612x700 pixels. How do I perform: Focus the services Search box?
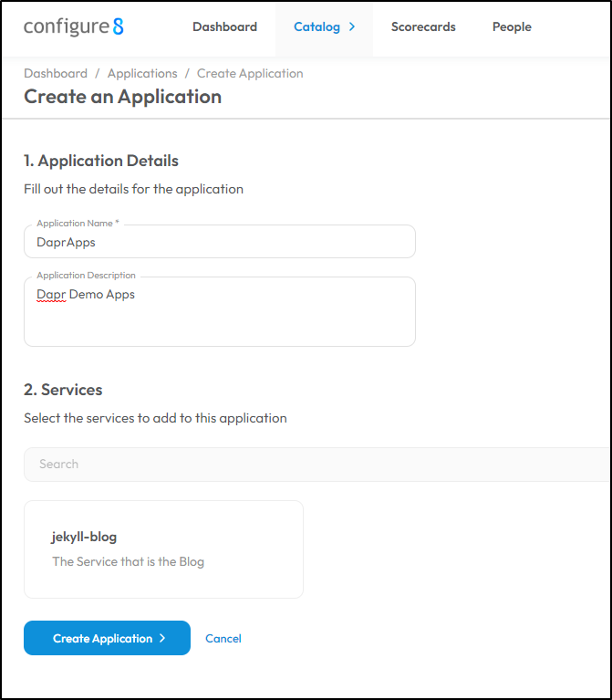(316, 465)
